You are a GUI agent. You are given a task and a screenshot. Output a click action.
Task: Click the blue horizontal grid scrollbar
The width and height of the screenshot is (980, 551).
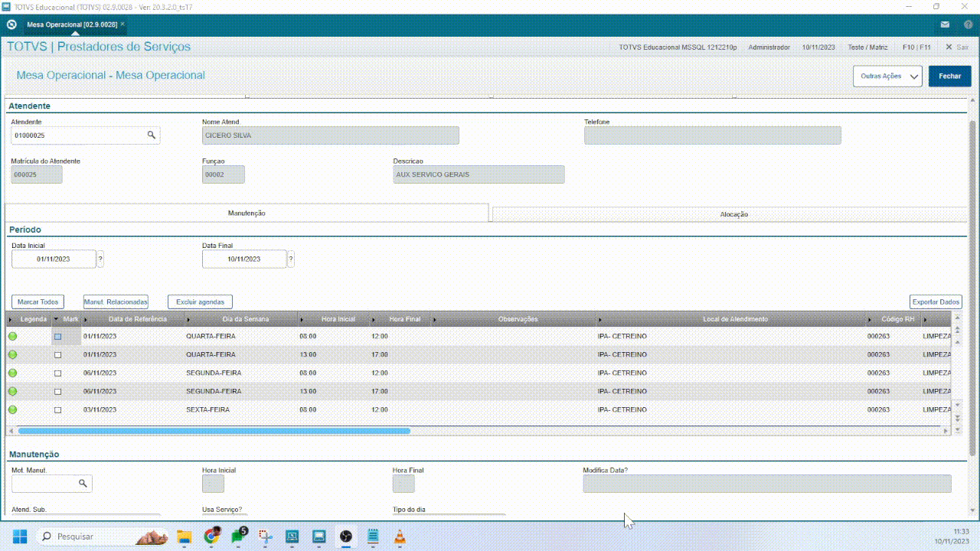click(x=214, y=431)
